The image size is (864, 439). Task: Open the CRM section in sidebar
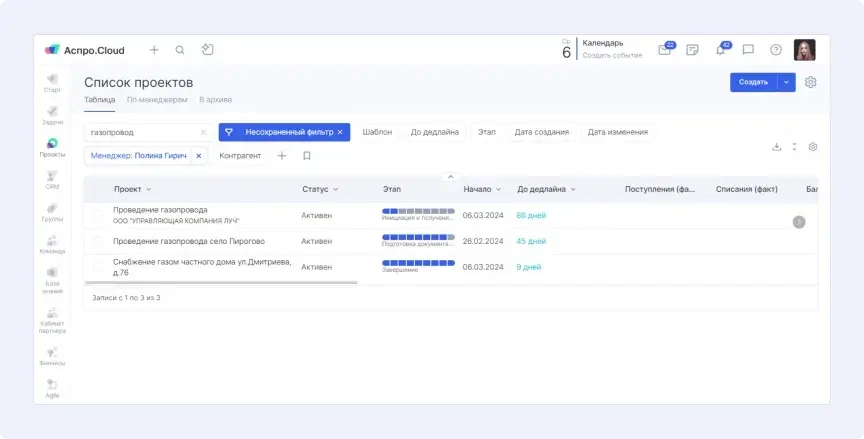(52, 179)
